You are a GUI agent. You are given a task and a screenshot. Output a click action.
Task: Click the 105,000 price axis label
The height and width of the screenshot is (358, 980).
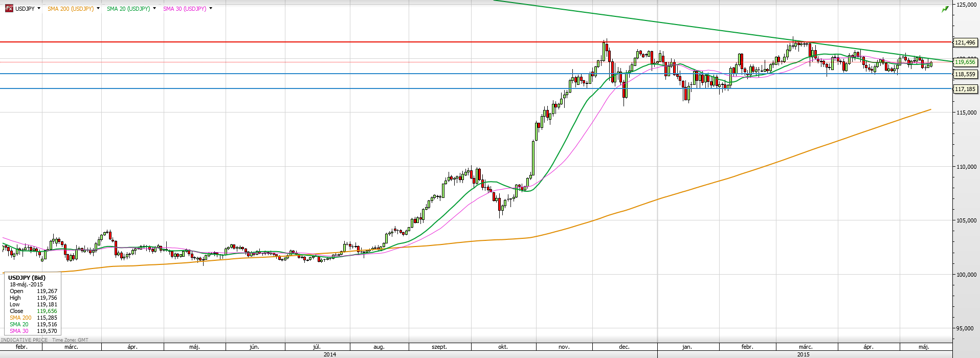(966, 220)
